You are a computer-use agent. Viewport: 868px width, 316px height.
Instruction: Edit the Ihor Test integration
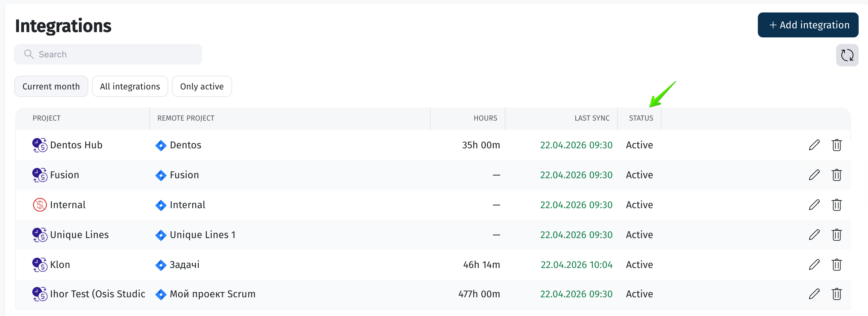[x=814, y=294]
